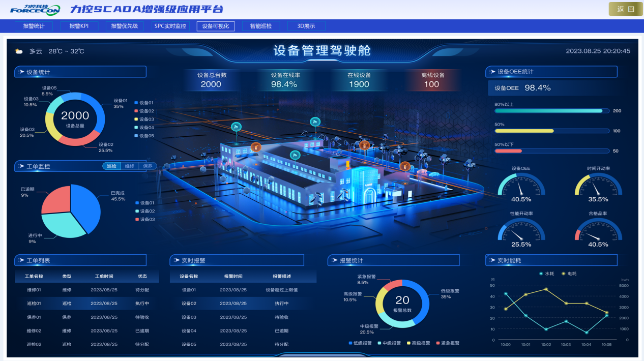
Task: Select the teal camera marker on the central roof
Action: [295, 155]
